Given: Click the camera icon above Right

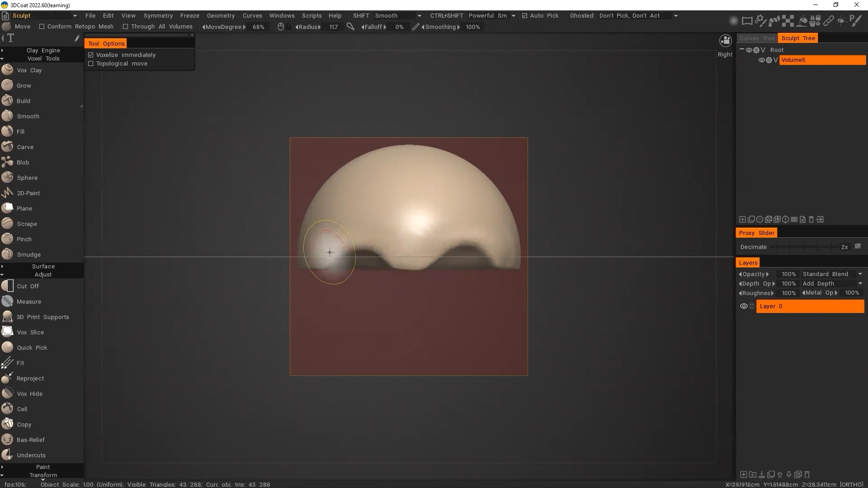Looking at the screenshot, I should 725,41.
